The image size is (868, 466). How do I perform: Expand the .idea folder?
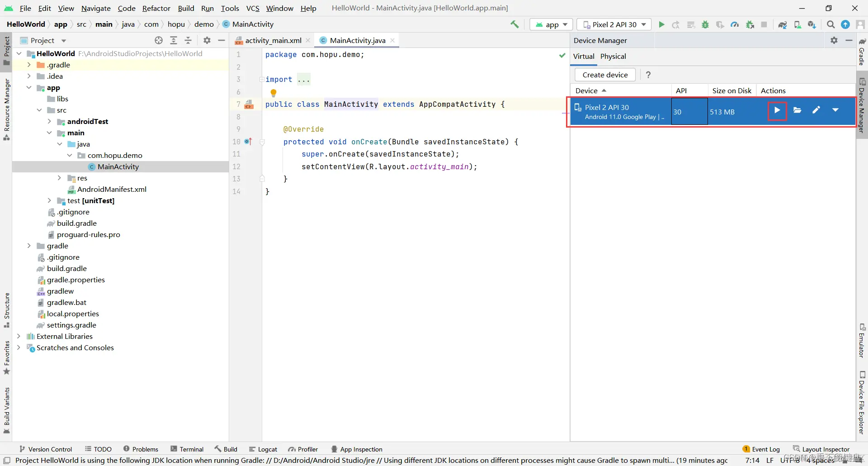tap(29, 76)
